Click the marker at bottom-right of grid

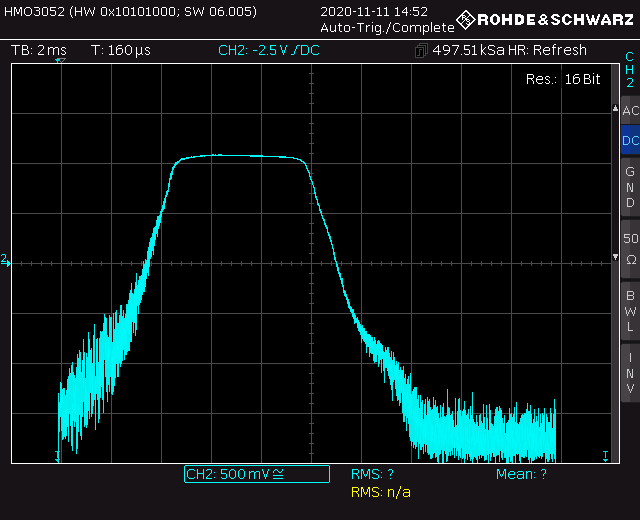(x=605, y=456)
